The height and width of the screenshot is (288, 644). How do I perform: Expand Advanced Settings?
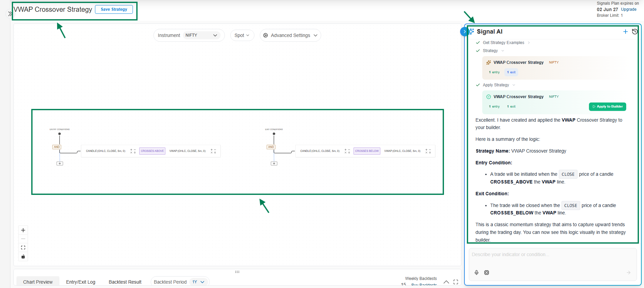[290, 35]
